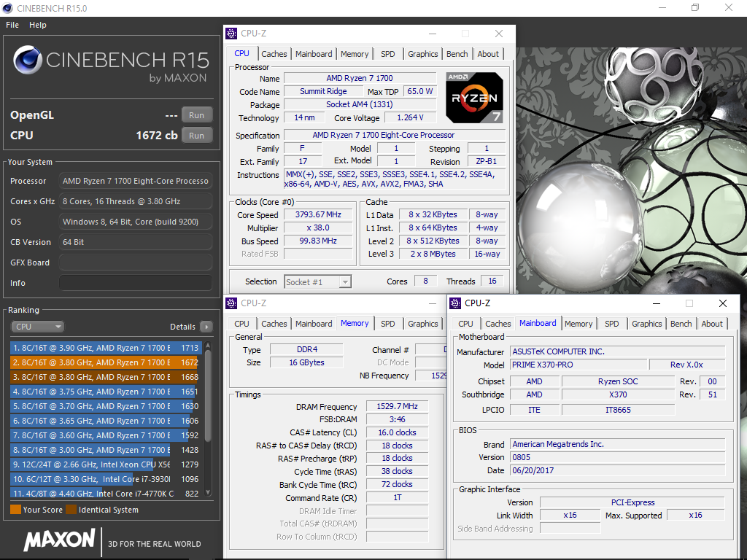Open the File menu in Cinebench
The image size is (747, 560).
[x=12, y=25]
